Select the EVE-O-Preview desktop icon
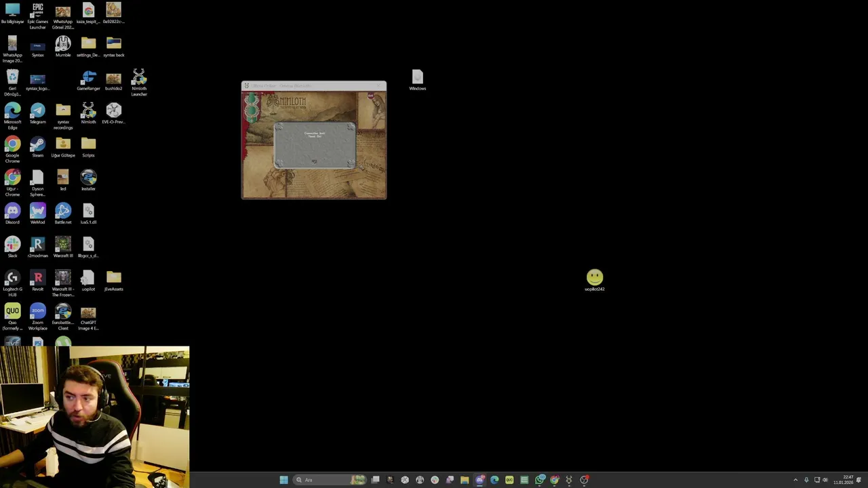 [113, 114]
